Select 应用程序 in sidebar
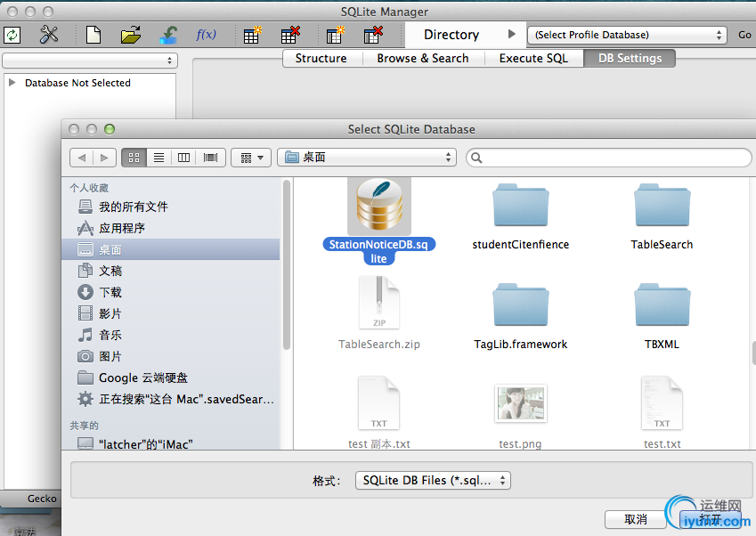 171,228
